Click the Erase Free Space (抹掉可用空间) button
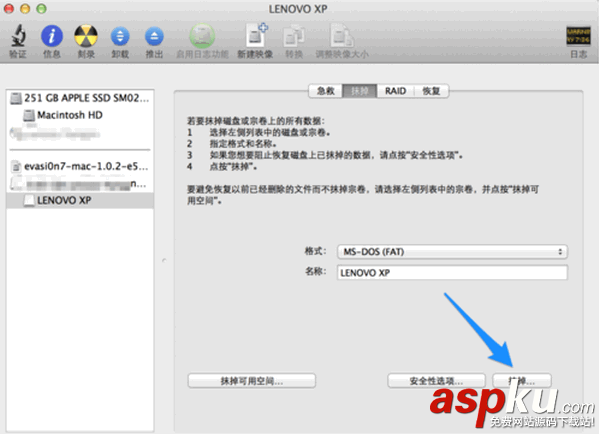Viewport: 600px width, 434px height. pos(252,381)
